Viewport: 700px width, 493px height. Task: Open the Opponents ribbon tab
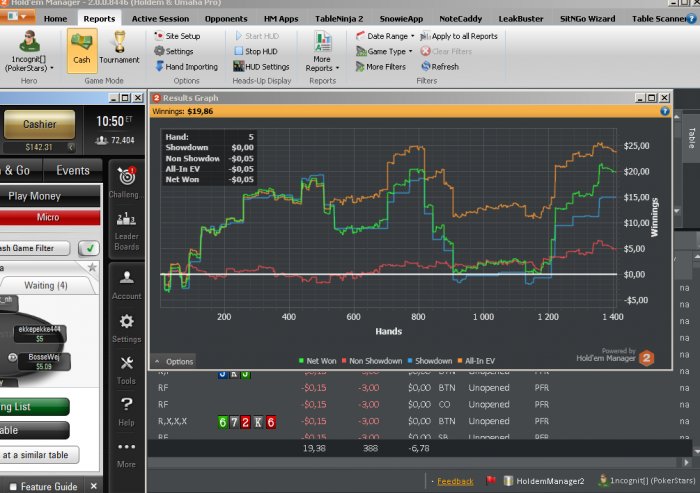coord(224,18)
